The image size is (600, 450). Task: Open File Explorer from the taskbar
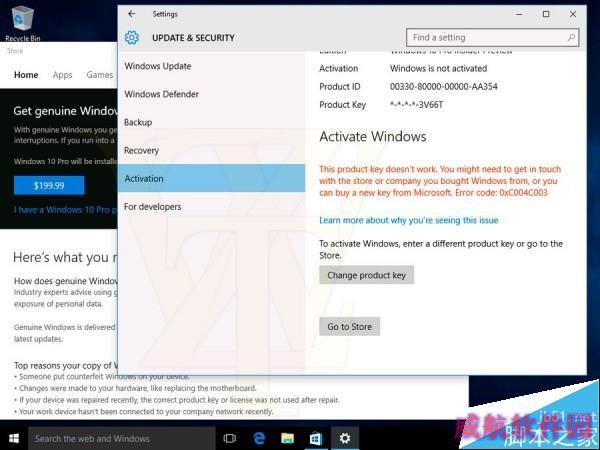click(287, 439)
